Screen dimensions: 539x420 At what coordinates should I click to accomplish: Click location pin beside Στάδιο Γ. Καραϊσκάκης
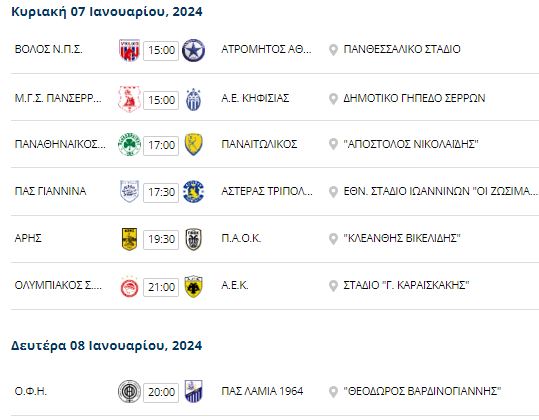tap(333, 286)
